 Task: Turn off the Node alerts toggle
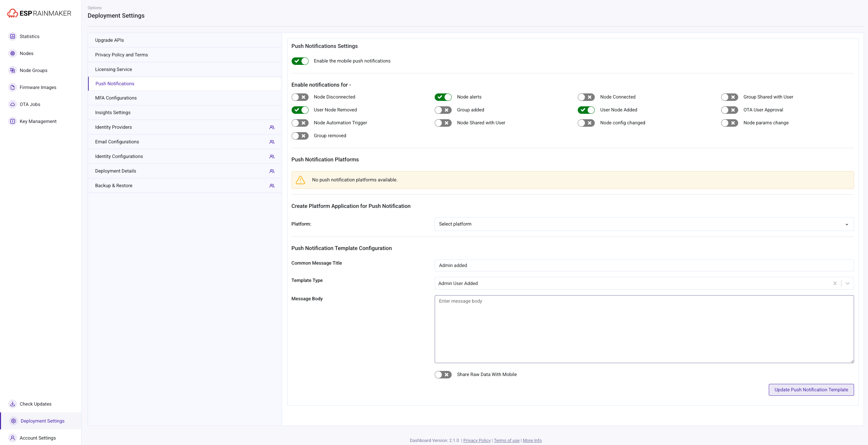coord(443,97)
